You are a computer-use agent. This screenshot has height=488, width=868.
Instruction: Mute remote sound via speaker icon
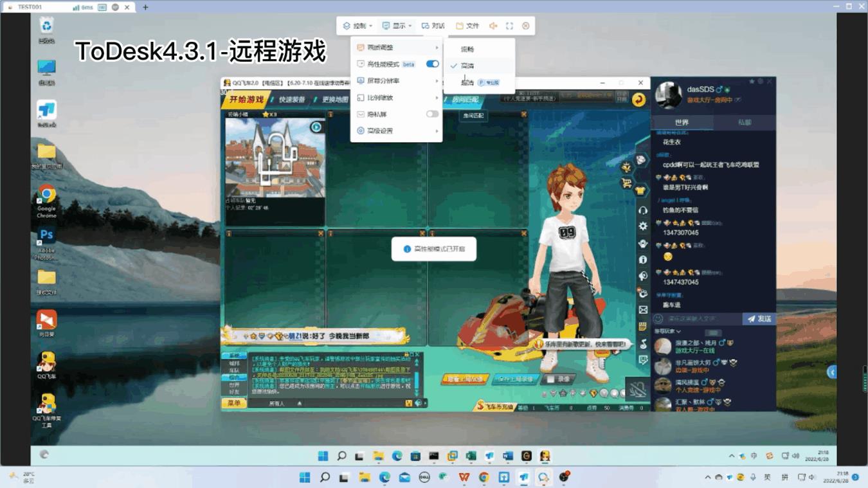(x=493, y=26)
